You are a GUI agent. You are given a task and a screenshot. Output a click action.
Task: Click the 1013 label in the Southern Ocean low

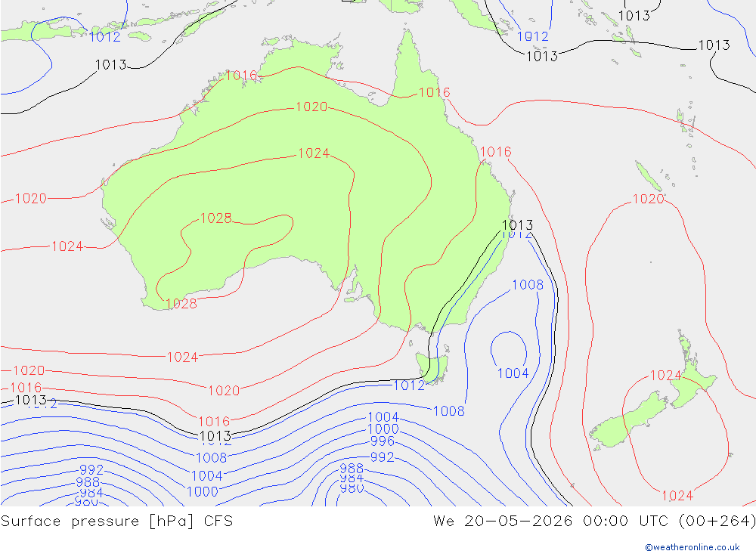215,436
